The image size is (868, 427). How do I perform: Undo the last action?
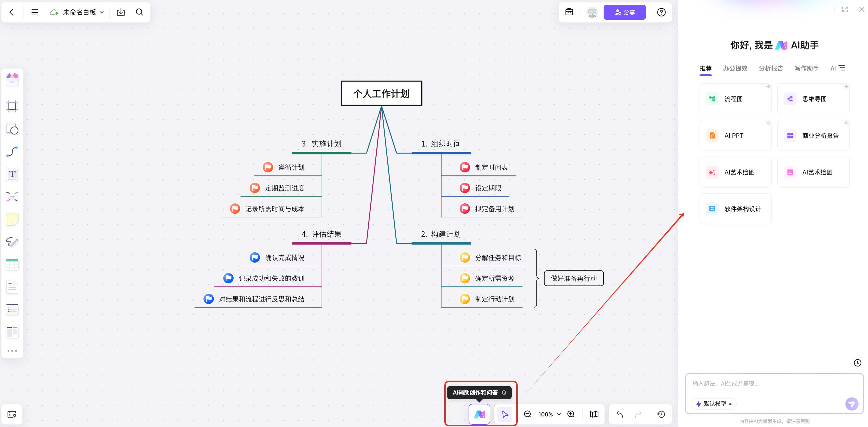point(620,414)
